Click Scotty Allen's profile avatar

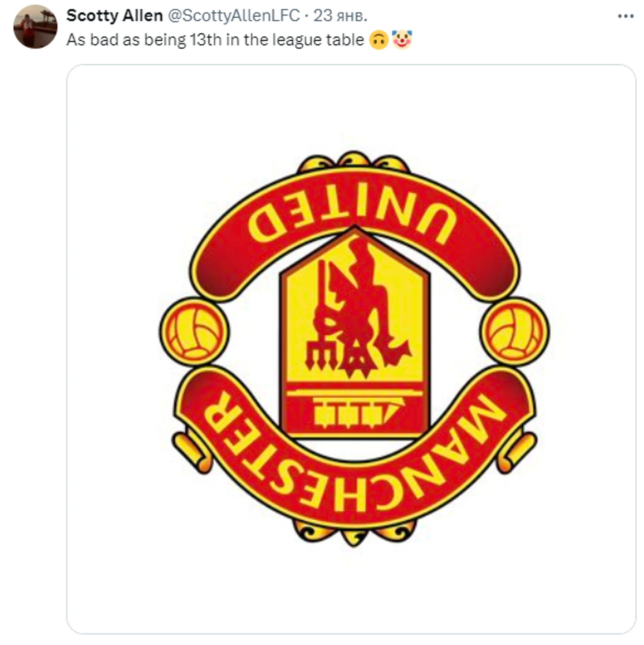[35, 26]
